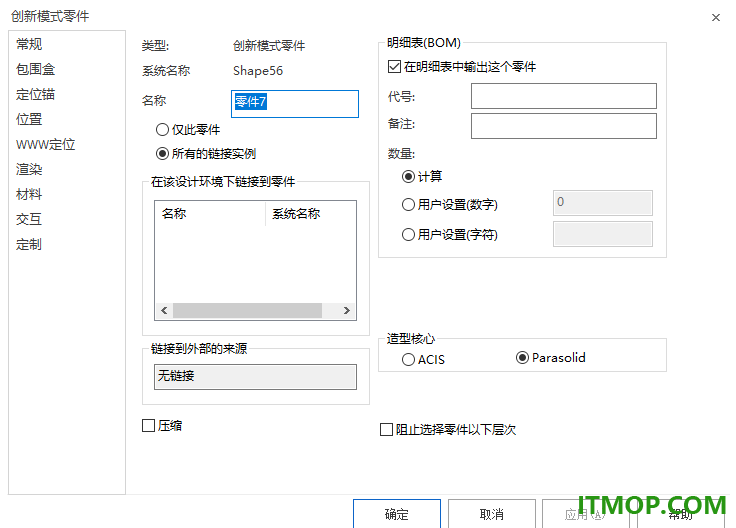This screenshot has width=736, height=528.
Task: Switch to the 交互 page
Action: pyautogui.click(x=29, y=219)
